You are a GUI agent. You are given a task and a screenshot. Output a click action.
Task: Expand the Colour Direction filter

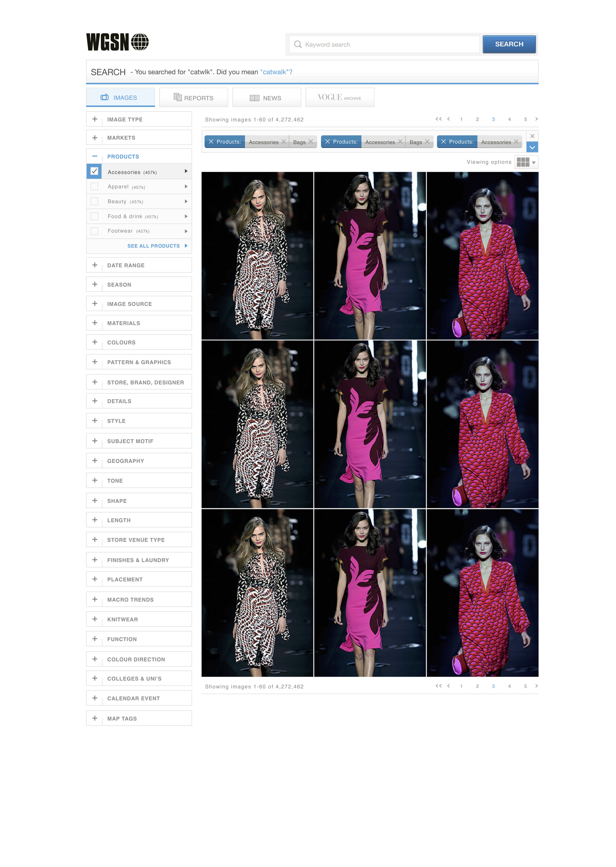click(x=139, y=659)
